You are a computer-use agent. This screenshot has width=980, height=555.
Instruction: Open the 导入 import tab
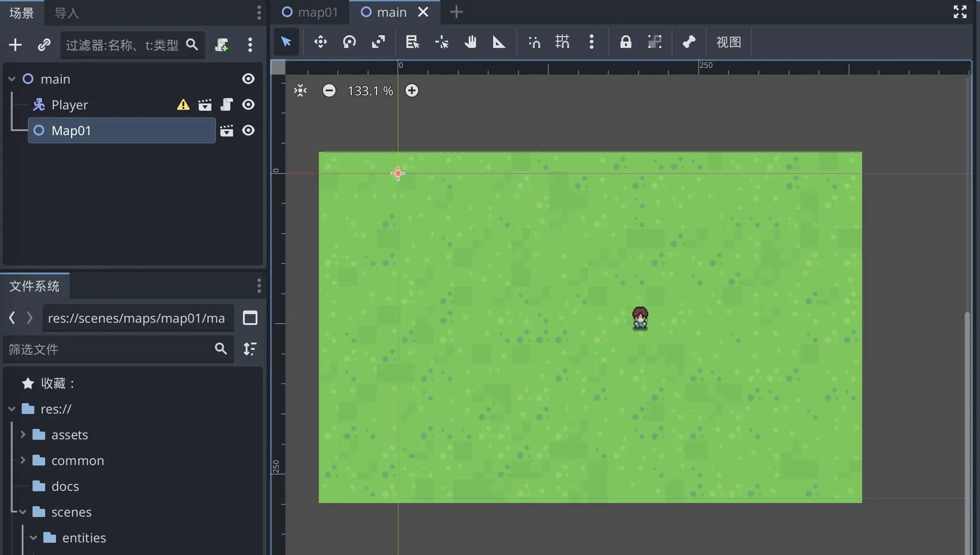click(x=66, y=13)
